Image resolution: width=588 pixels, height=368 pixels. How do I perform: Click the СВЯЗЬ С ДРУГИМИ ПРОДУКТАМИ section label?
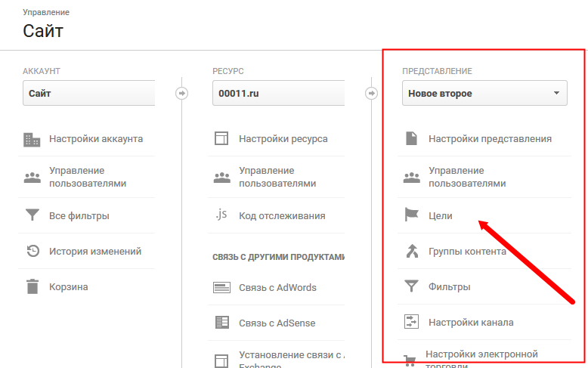(279, 257)
